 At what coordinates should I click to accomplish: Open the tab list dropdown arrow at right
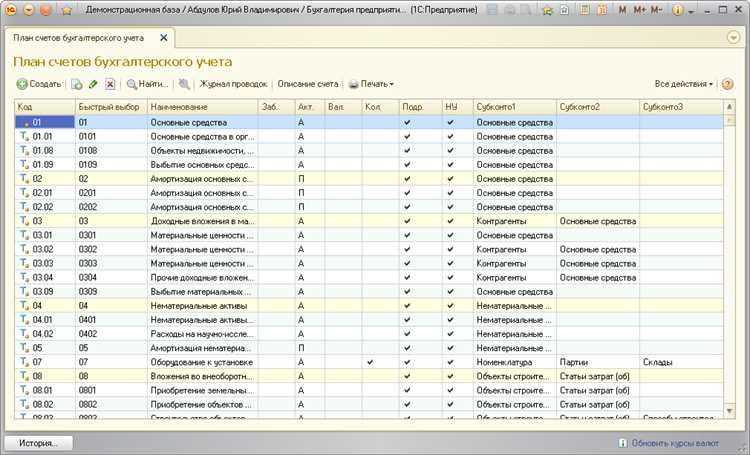click(x=733, y=37)
